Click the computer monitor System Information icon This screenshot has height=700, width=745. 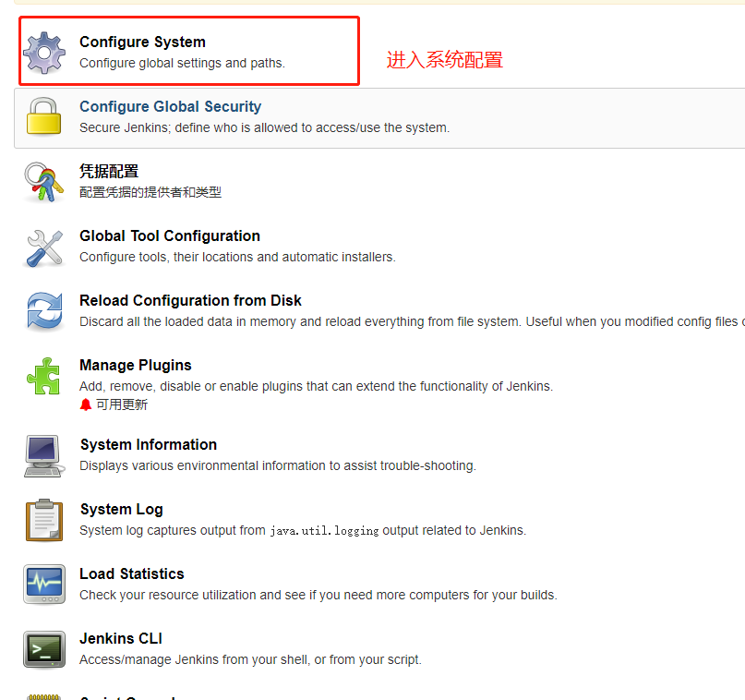coord(43,455)
